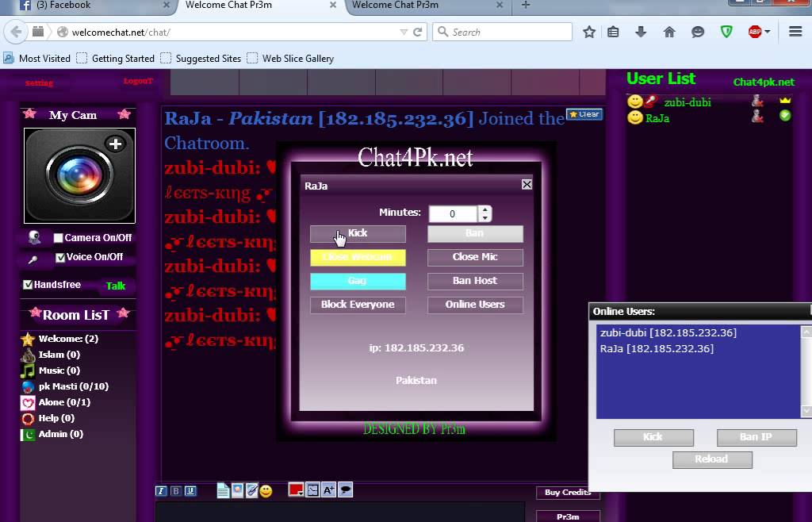Click the Pr3m button
Viewport: 812px width, 522px height.
pyautogui.click(x=568, y=516)
